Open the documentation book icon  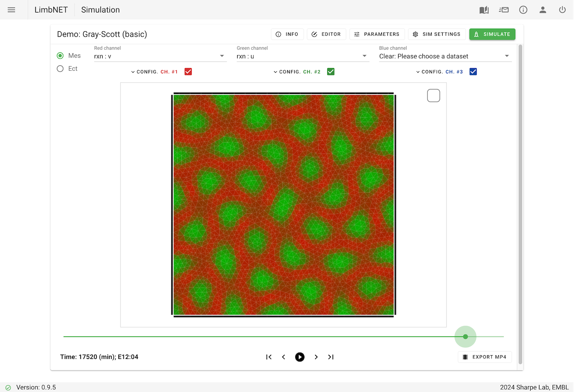484,10
